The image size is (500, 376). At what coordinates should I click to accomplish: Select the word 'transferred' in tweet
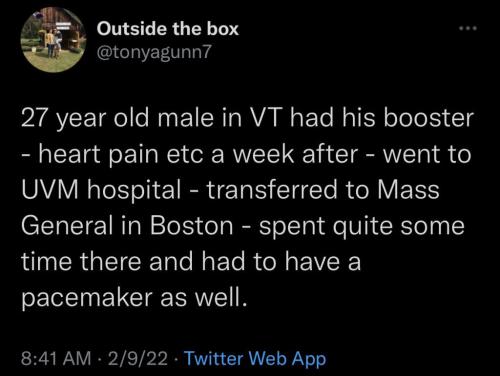[272, 190]
